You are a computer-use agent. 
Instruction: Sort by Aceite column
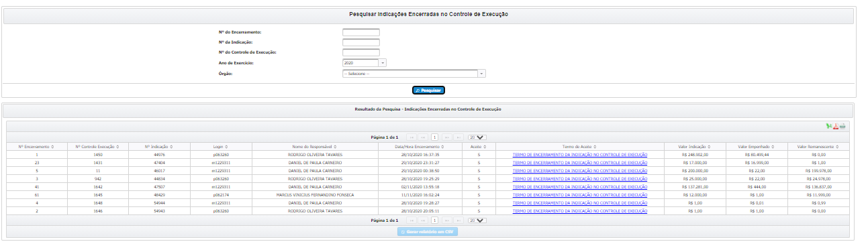pos(479,146)
